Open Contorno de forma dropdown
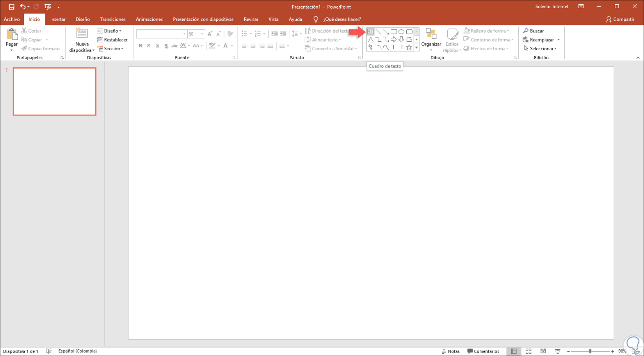Viewport: 644px width, 356px height. pyautogui.click(x=488, y=40)
